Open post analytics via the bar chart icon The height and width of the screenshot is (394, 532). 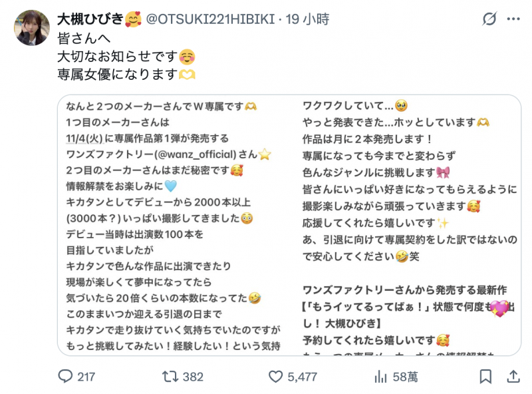tap(380, 376)
